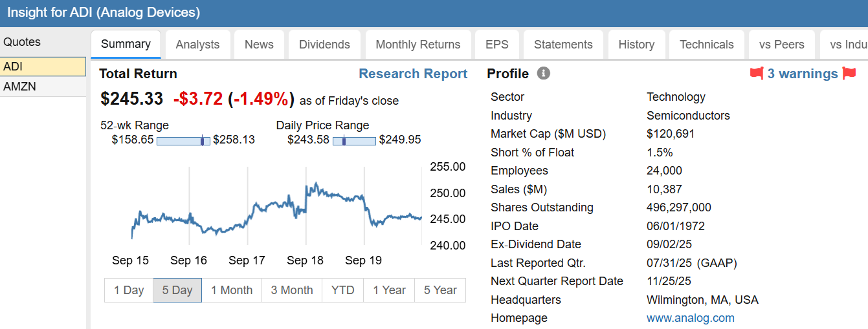The height and width of the screenshot is (329, 868).
Task: Switch to the Dividends tab
Action: tap(324, 45)
